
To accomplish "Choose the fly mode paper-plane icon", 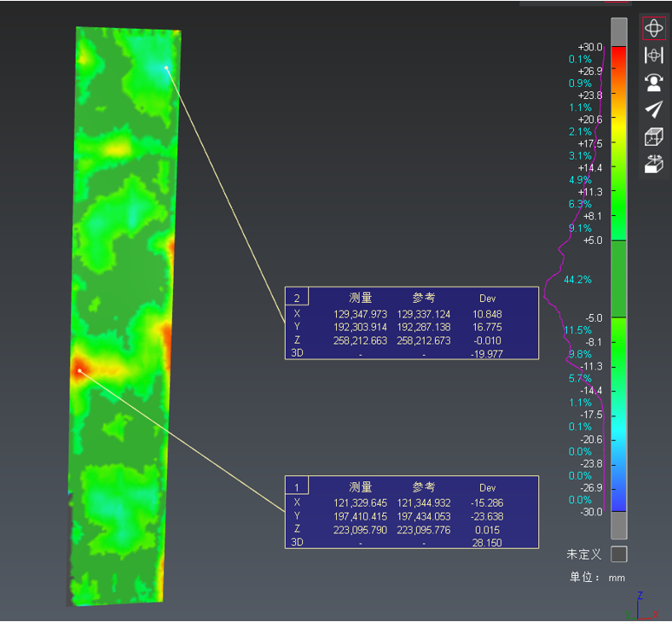I will click(x=653, y=109).
